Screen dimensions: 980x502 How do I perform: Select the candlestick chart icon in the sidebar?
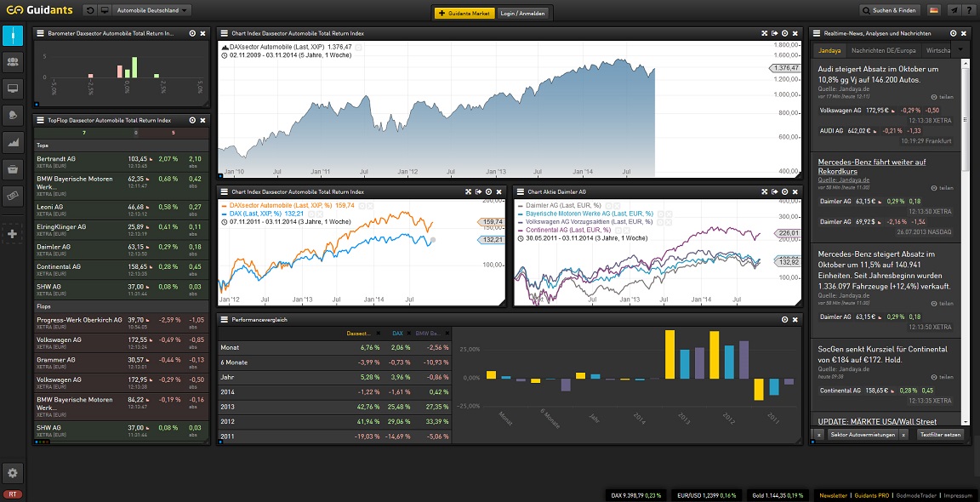coord(13,36)
